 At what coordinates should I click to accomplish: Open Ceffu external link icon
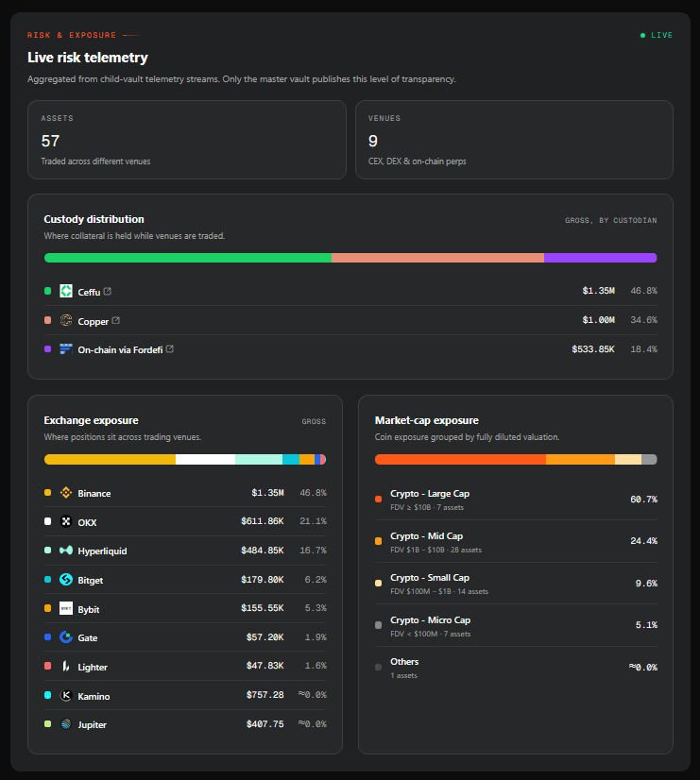(x=108, y=292)
